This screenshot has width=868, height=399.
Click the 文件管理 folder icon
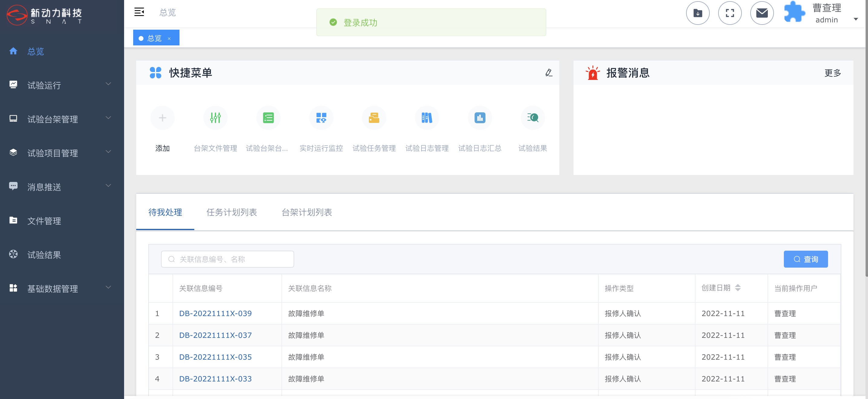[13, 220]
